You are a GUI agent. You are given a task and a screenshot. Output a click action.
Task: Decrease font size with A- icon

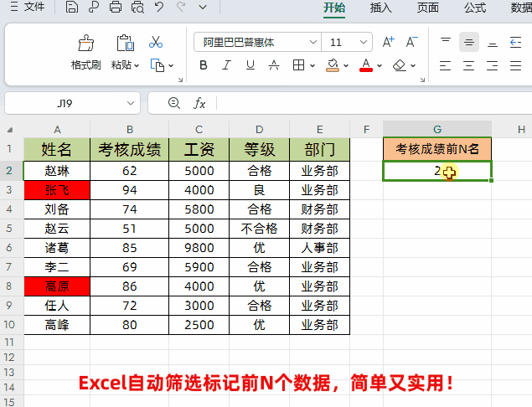412,42
